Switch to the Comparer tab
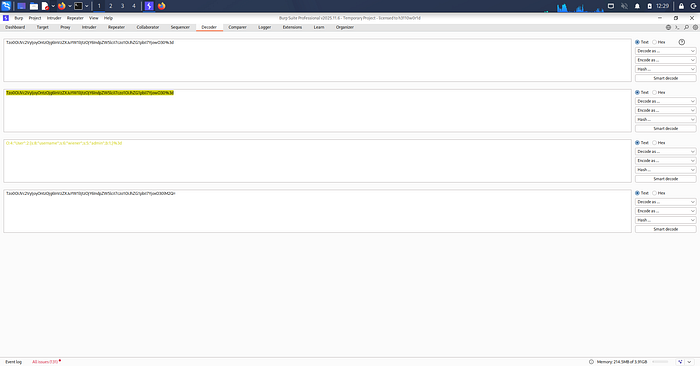The height and width of the screenshot is (366, 700). coord(238,27)
